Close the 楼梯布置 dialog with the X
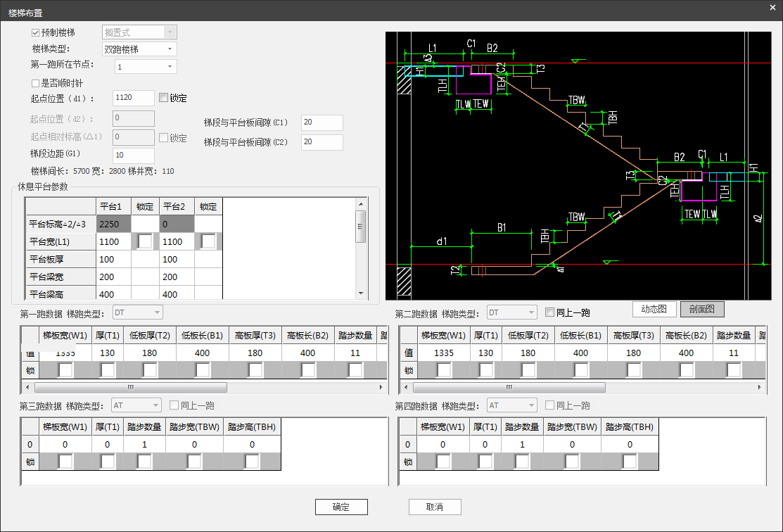The height and width of the screenshot is (532, 783). click(772, 6)
